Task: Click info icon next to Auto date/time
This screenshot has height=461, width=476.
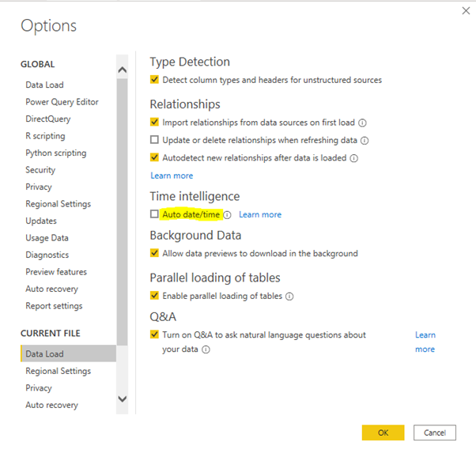Action: coord(227,215)
